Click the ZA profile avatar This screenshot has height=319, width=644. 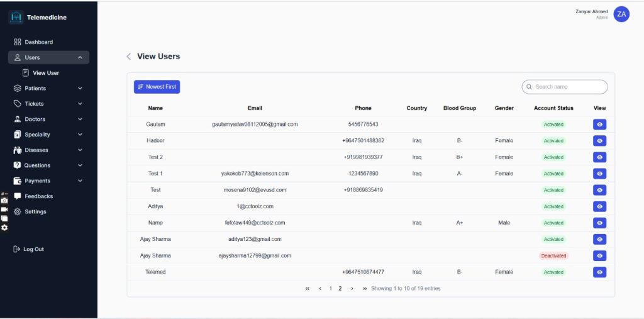(x=621, y=14)
